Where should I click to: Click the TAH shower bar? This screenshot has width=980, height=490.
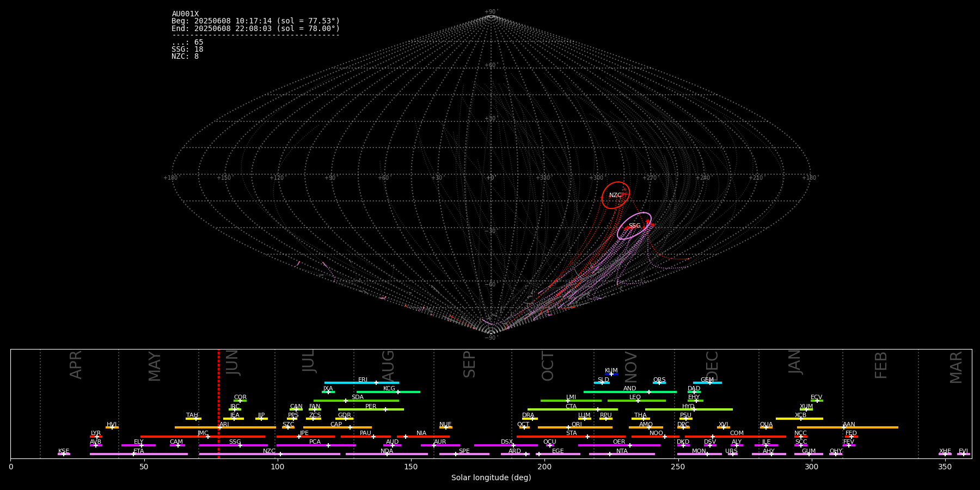(x=193, y=419)
